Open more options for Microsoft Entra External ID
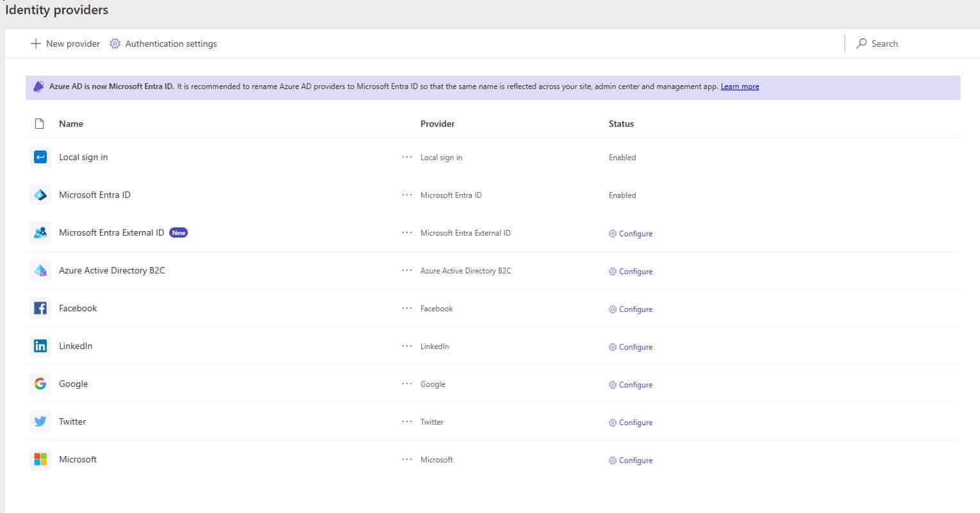980x513 pixels. click(x=407, y=232)
